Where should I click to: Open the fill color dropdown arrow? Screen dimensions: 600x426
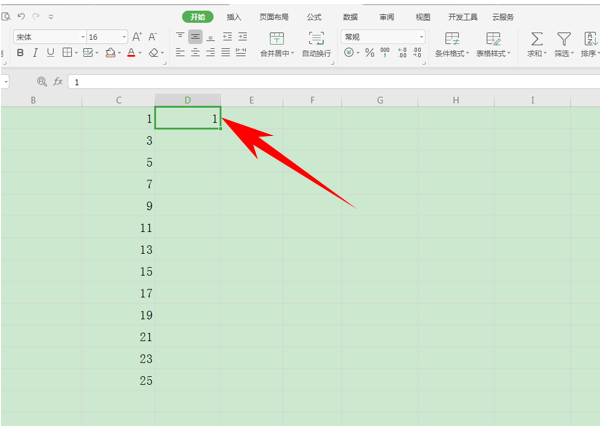tap(119, 53)
